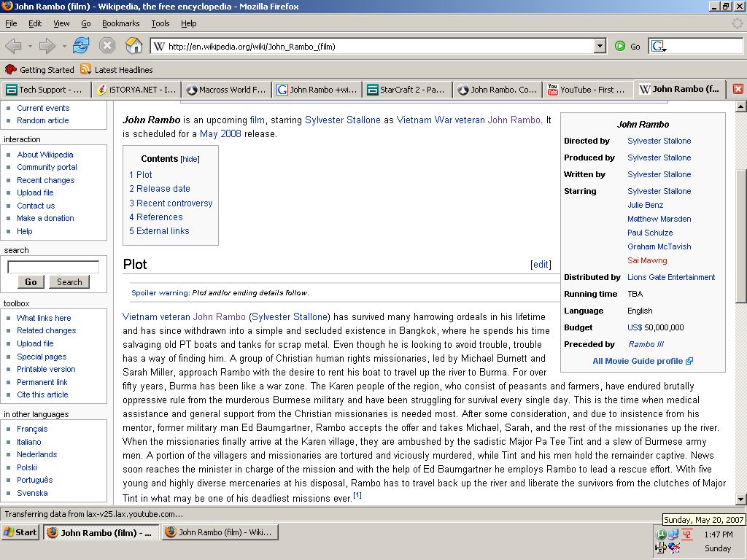The width and height of the screenshot is (747, 560).
Task: Jump to Release date contents entry
Action: pyautogui.click(x=160, y=189)
